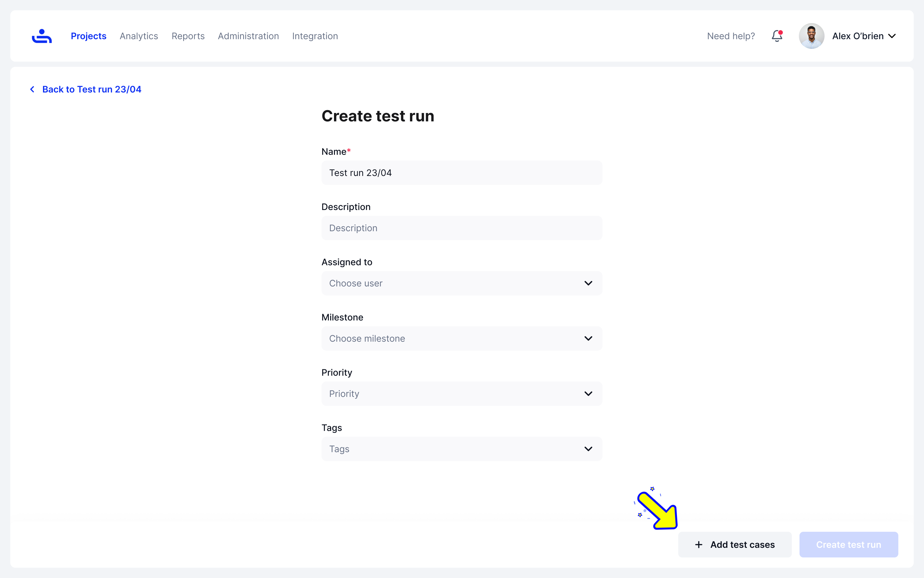924x578 pixels.
Task: Click the back arrow chevron icon
Action: click(32, 89)
